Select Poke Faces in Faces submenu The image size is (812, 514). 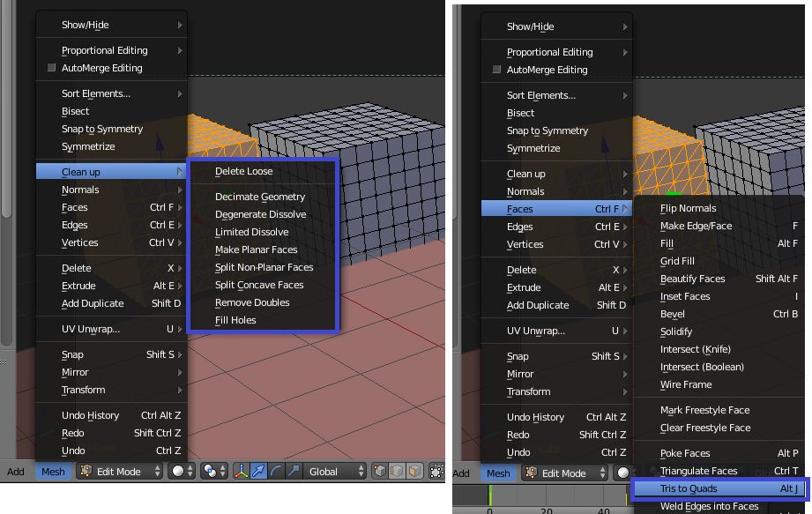(719, 453)
